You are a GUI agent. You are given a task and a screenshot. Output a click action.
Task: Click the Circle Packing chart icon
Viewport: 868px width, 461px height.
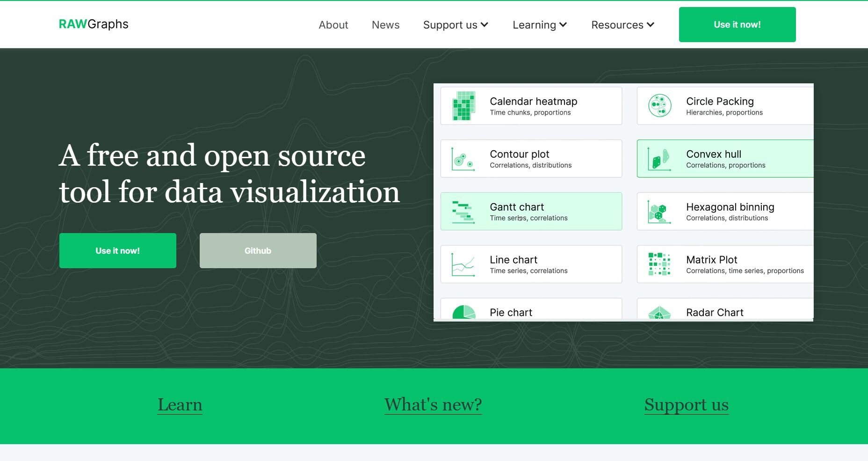[659, 106]
